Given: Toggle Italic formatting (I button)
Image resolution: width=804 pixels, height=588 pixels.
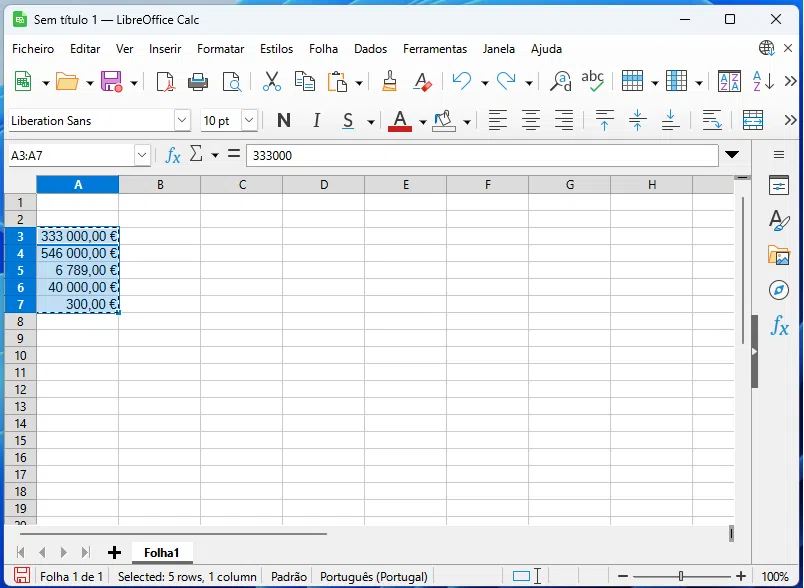Looking at the screenshot, I should (316, 121).
